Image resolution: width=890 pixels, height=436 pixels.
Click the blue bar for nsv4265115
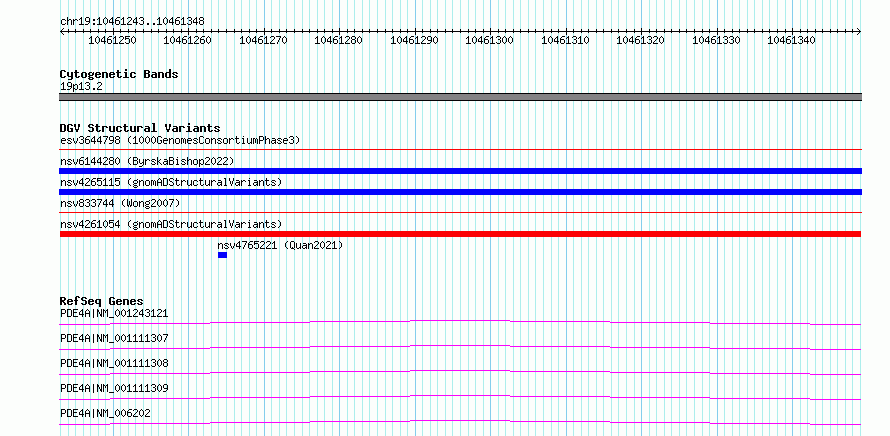pyautogui.click(x=460, y=192)
